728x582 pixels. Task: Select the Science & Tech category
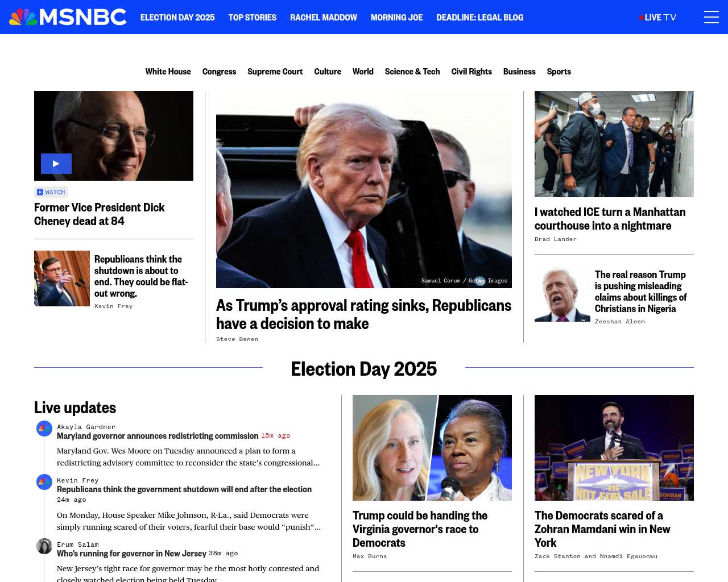tap(412, 72)
